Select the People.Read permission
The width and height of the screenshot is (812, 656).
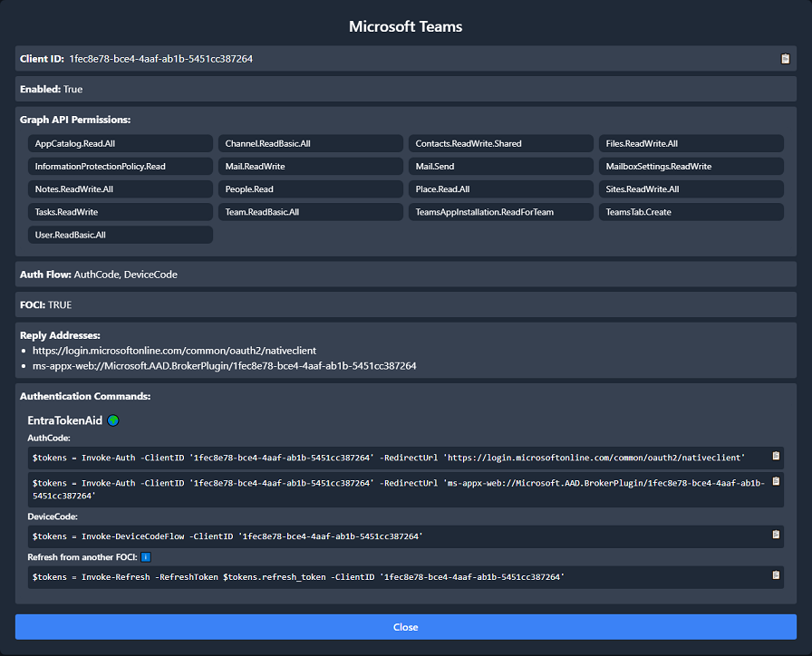click(310, 189)
